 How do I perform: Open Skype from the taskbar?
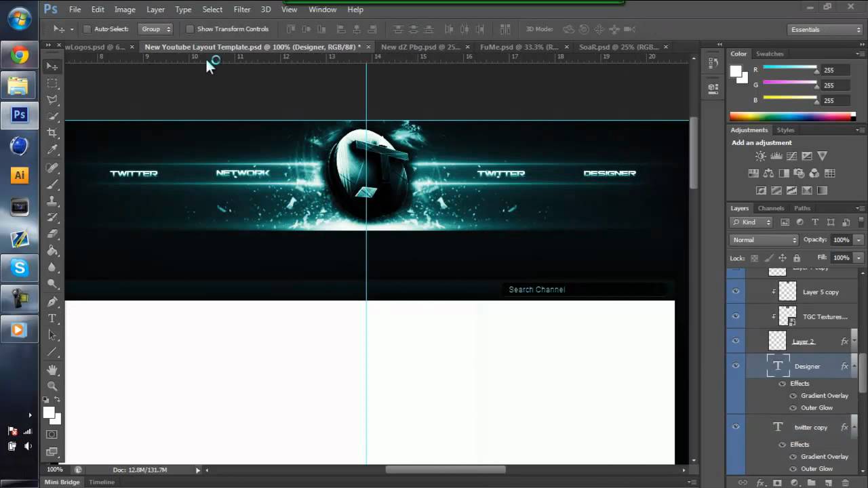pos(19,268)
